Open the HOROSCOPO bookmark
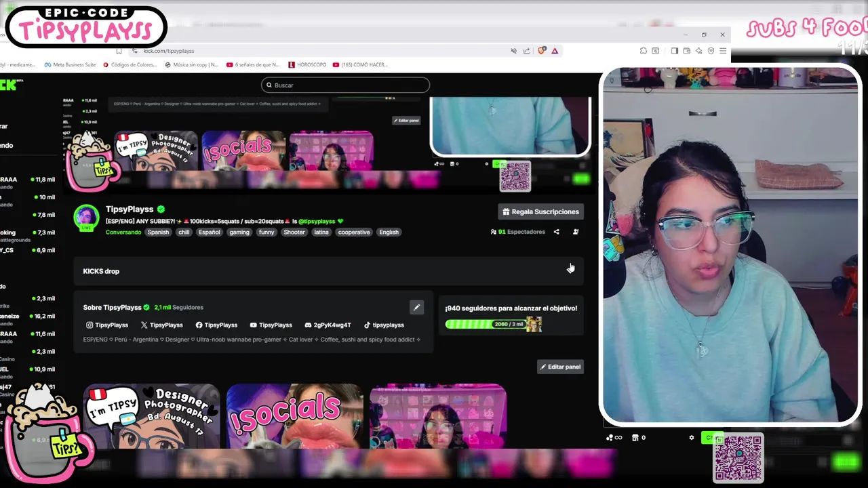Screen dimensions: 868x488 pos(308,65)
